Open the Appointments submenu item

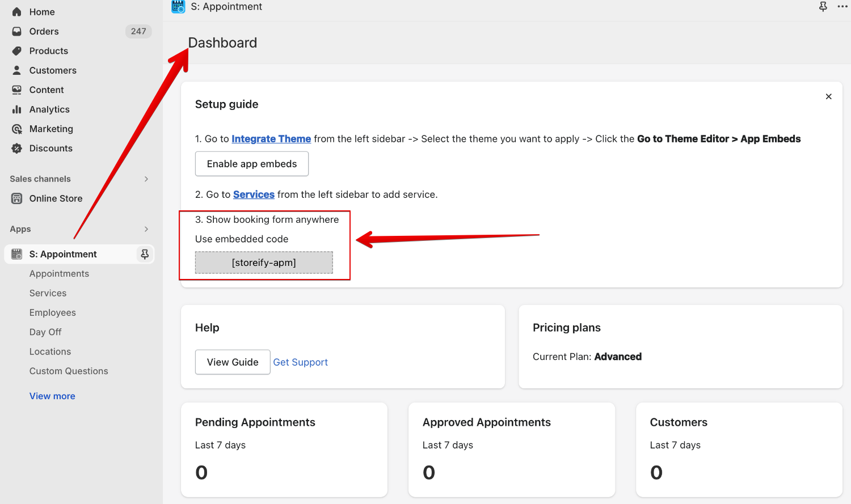[59, 274]
